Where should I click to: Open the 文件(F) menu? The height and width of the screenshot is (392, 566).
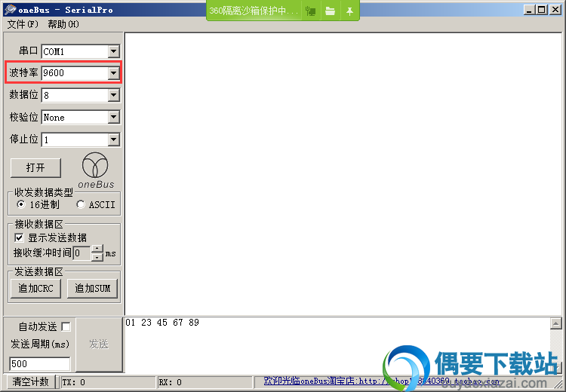(x=23, y=24)
